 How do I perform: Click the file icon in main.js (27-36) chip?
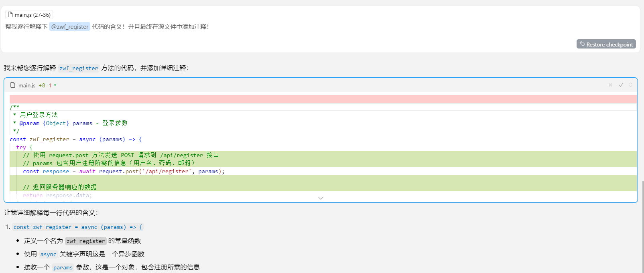10,15
